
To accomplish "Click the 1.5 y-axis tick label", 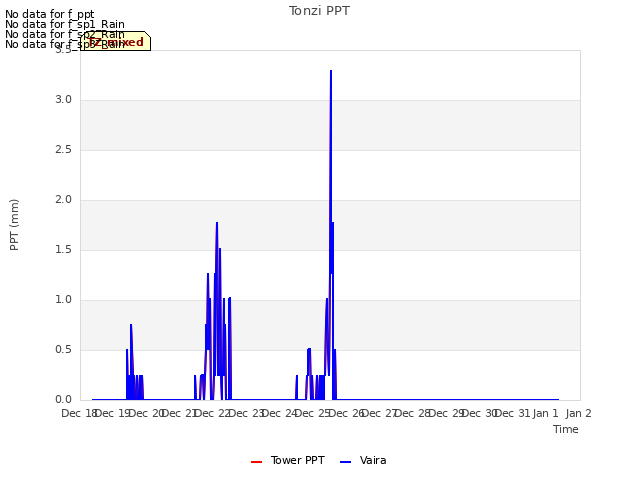I will point(63,249).
